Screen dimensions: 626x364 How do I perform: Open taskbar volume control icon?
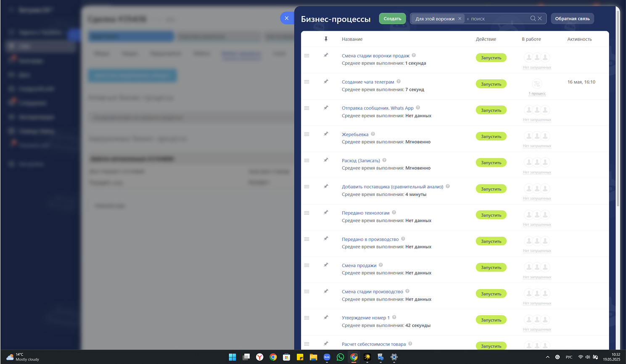[x=588, y=357]
